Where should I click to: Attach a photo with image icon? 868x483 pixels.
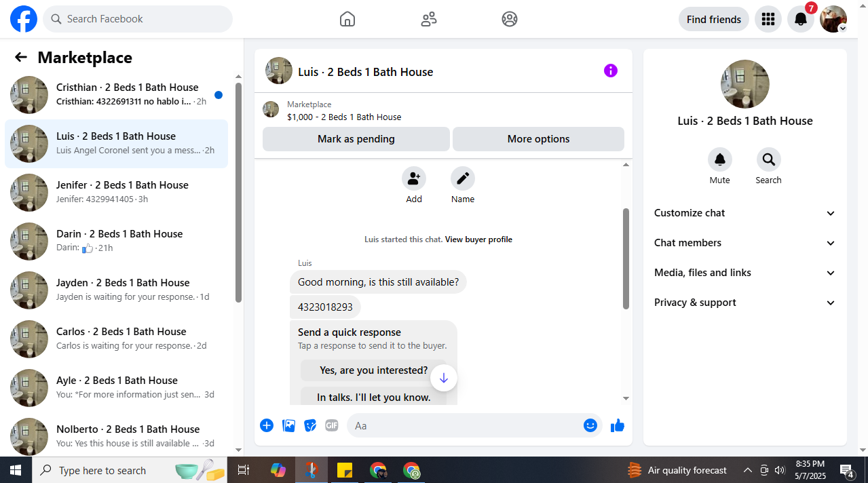point(288,425)
